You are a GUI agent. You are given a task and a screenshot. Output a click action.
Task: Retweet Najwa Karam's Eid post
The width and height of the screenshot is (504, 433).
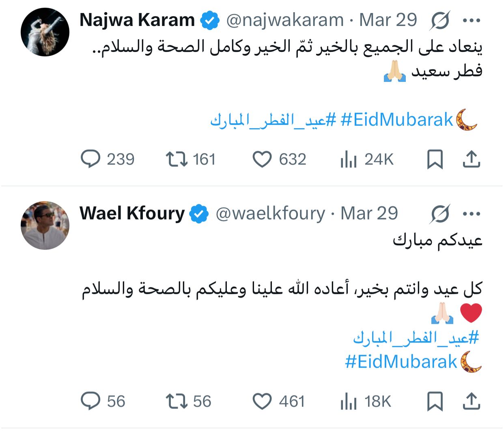(x=177, y=159)
